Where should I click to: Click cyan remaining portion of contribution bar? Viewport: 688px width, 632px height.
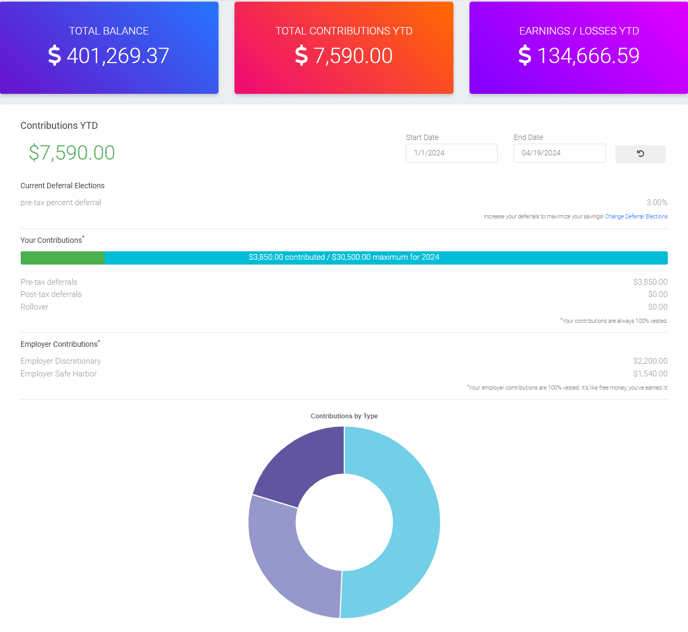(500, 258)
